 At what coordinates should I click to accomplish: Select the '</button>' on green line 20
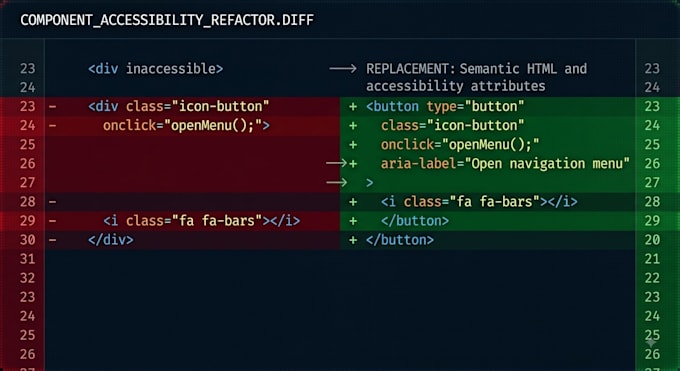(400, 240)
